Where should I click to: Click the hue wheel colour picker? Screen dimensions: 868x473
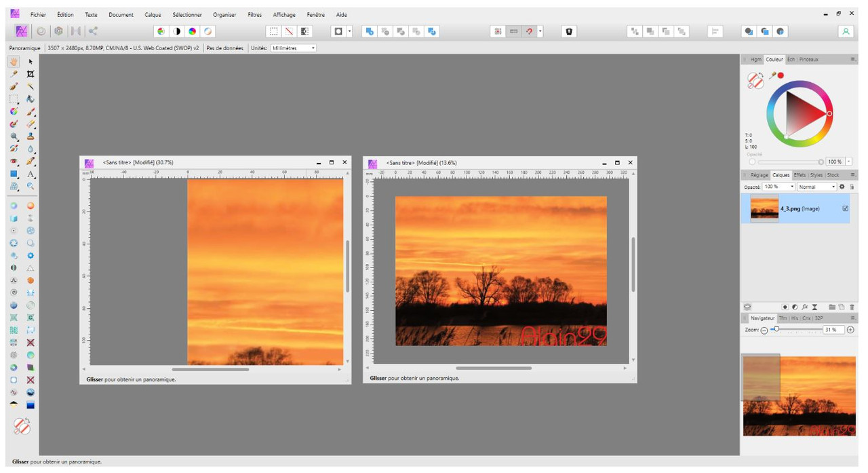800,114
